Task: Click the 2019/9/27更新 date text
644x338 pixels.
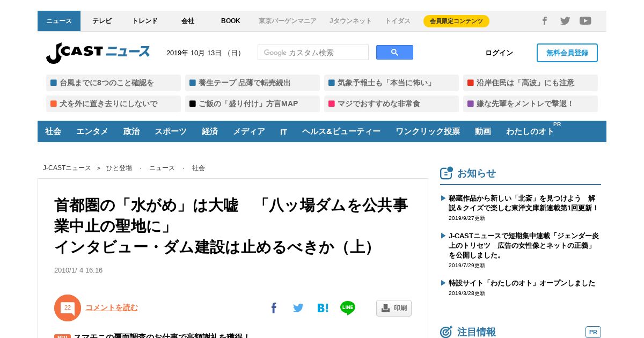Action: (467, 218)
